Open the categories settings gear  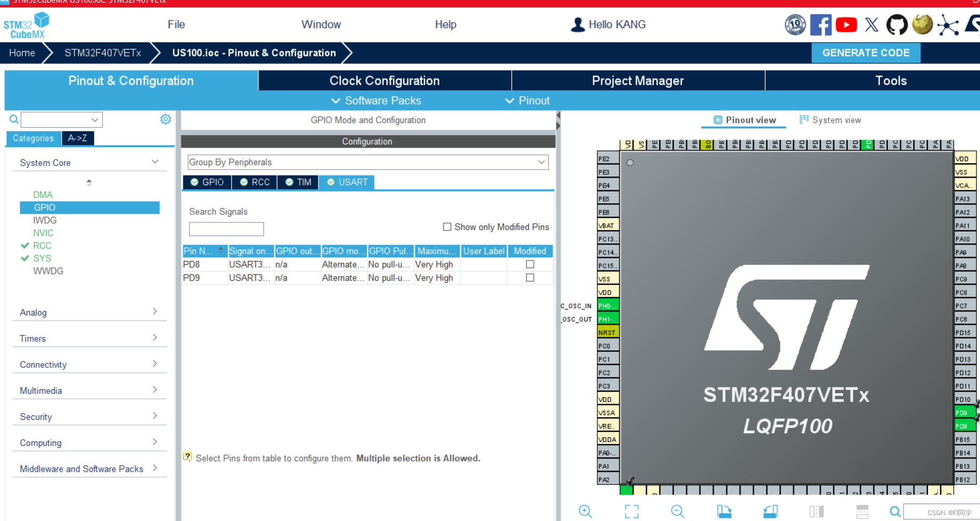tap(166, 119)
